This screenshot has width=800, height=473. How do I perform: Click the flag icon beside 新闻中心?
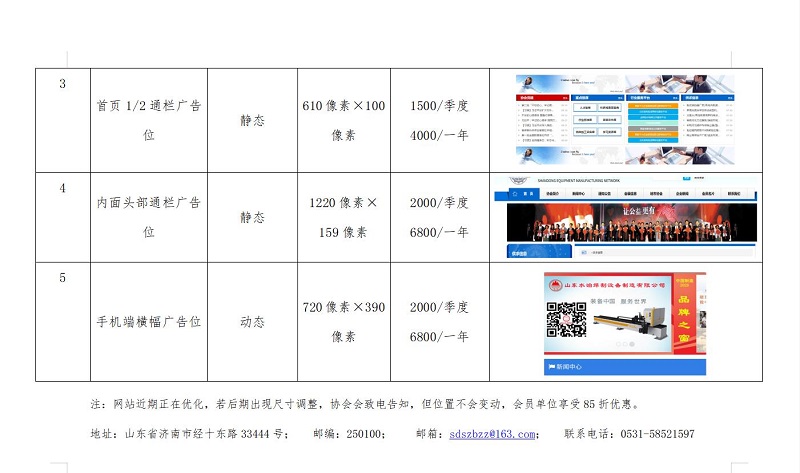(x=551, y=367)
